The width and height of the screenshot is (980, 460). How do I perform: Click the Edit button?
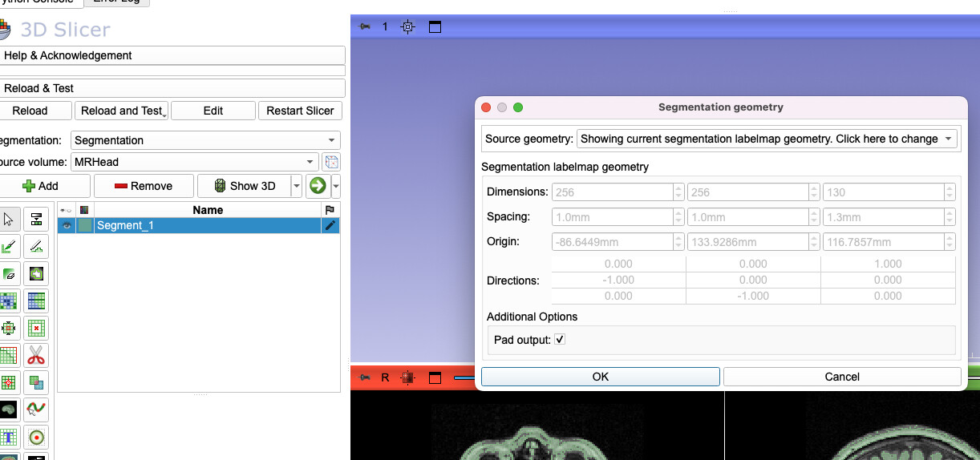pyautogui.click(x=213, y=111)
